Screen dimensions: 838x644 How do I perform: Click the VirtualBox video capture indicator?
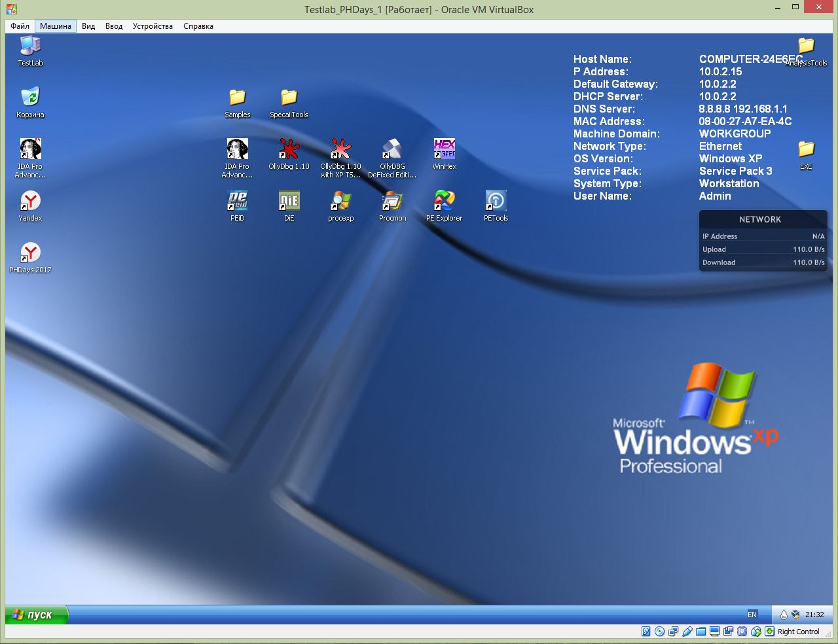[x=728, y=632]
